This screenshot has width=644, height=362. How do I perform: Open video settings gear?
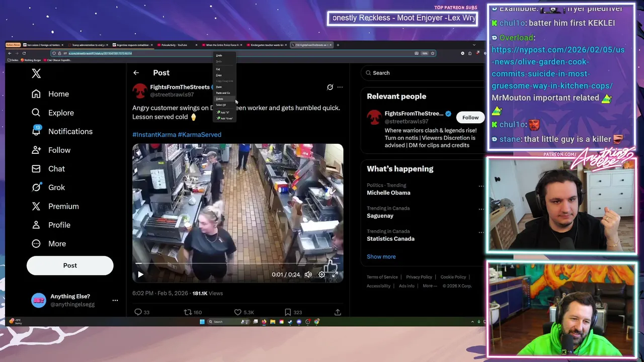(x=321, y=275)
